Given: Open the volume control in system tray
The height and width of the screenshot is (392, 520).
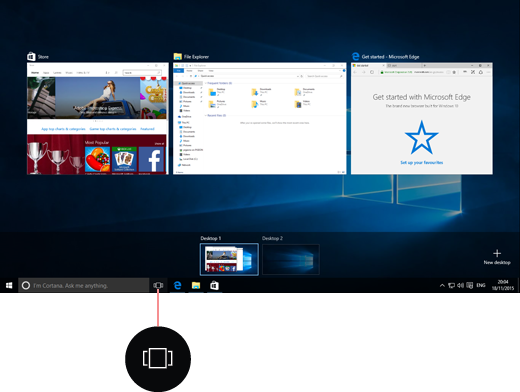Looking at the screenshot, I should pos(460,285).
